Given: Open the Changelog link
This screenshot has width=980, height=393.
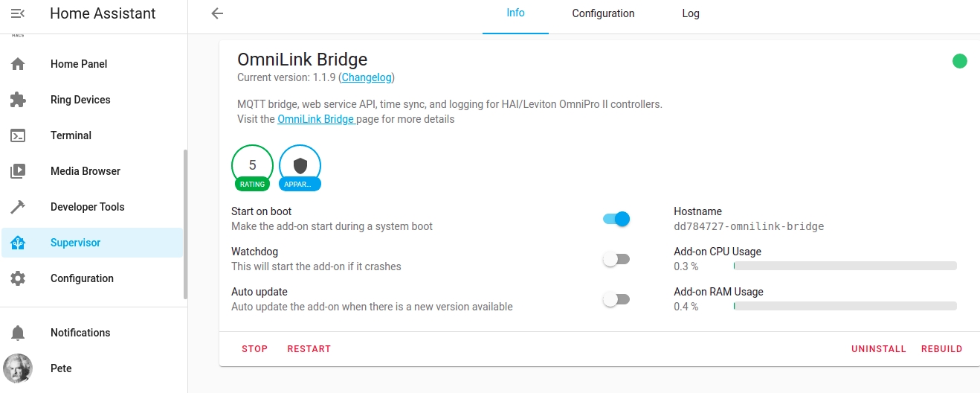Looking at the screenshot, I should (x=367, y=77).
